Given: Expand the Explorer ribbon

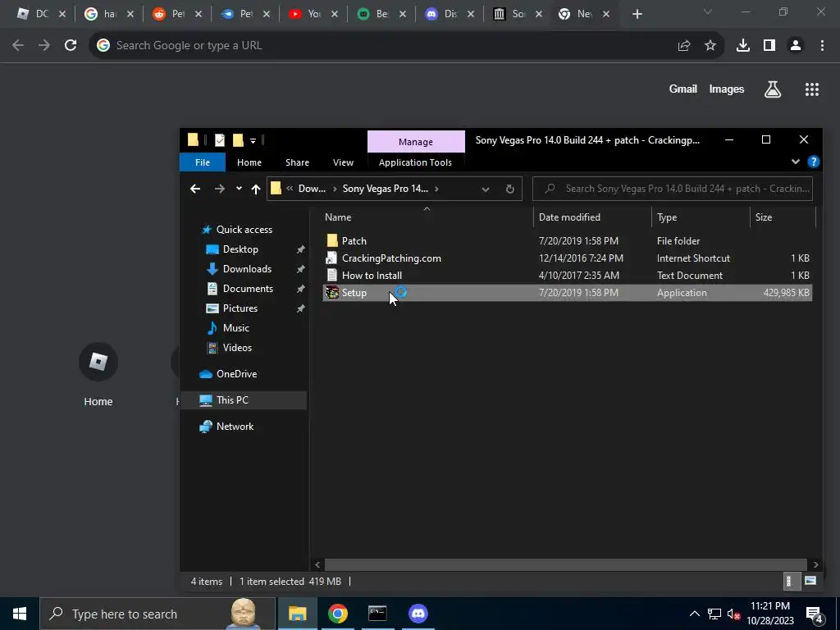Looking at the screenshot, I should pos(796,162).
